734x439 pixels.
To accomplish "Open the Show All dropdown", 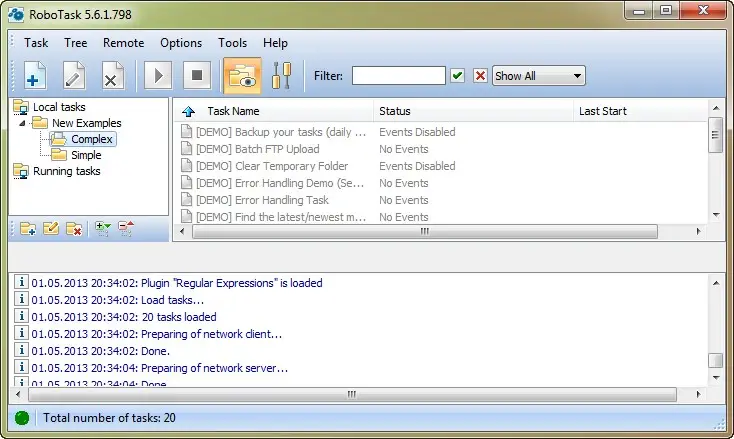I will (x=538, y=75).
